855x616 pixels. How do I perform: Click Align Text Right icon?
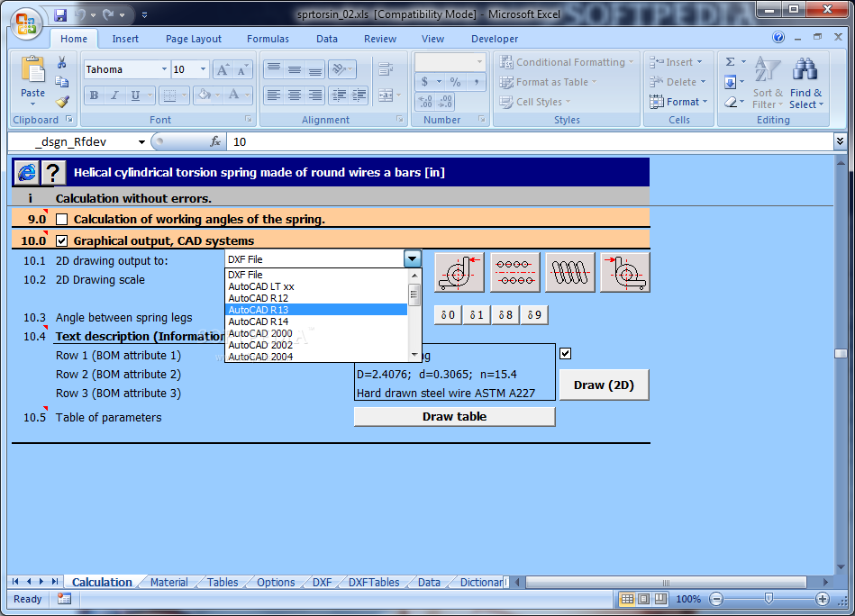click(x=315, y=95)
